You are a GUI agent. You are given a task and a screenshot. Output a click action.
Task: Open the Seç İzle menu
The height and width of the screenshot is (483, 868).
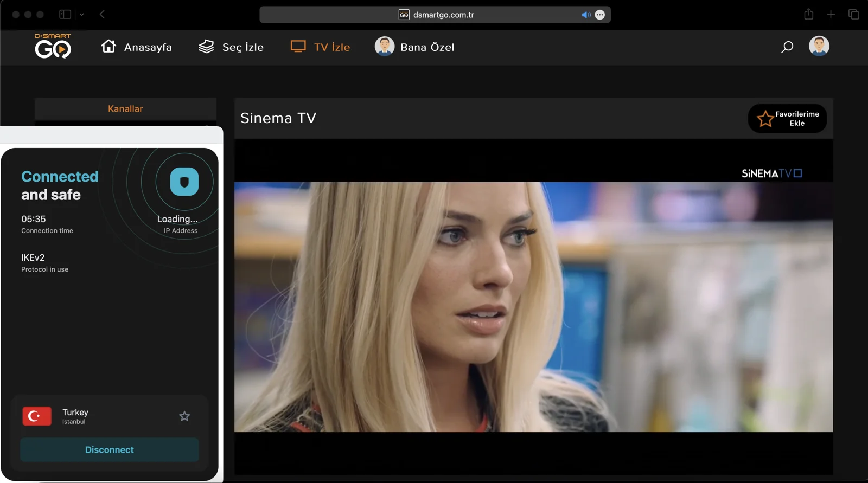click(x=231, y=47)
